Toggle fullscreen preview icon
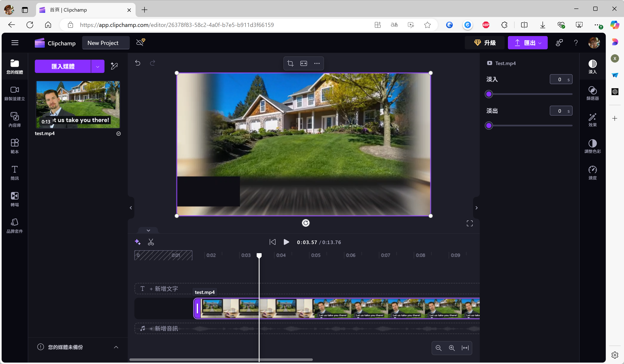This screenshot has width=624, height=364. [470, 223]
